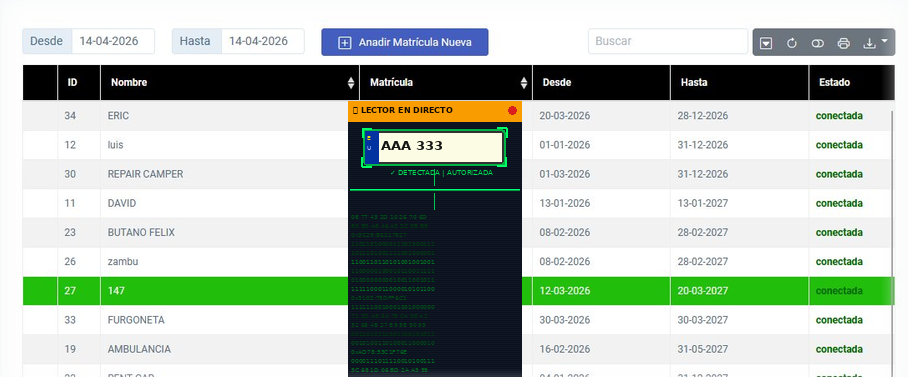Click the Estado column header
Viewport: 908px width, 377px height.
coord(851,82)
